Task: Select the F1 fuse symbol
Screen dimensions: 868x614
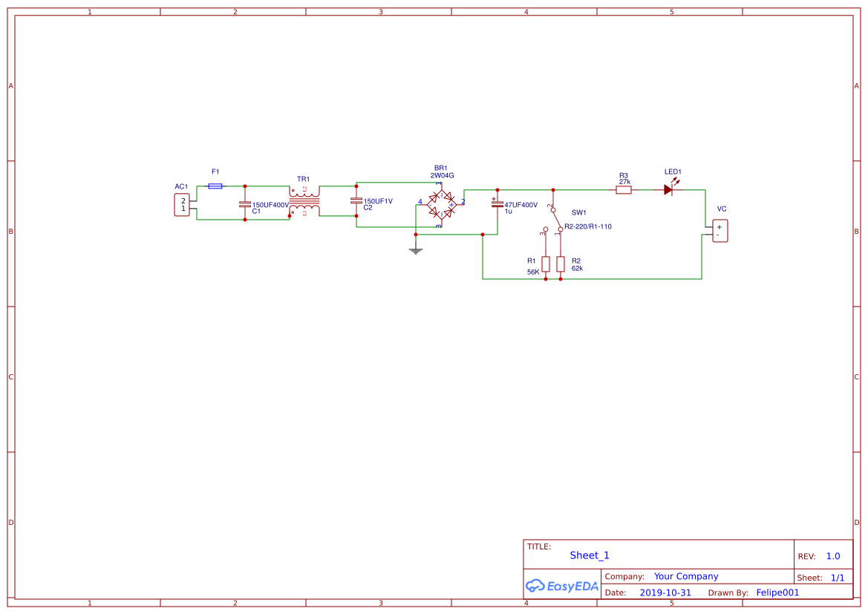Action: (x=215, y=186)
